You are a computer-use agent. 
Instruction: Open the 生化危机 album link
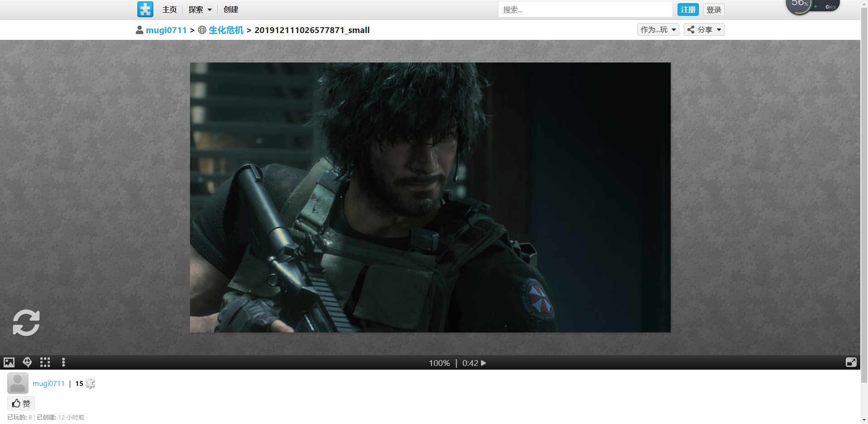click(x=226, y=30)
